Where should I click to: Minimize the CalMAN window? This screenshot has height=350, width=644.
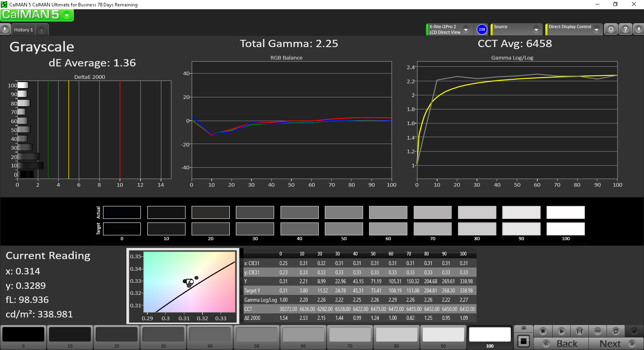tap(597, 4)
